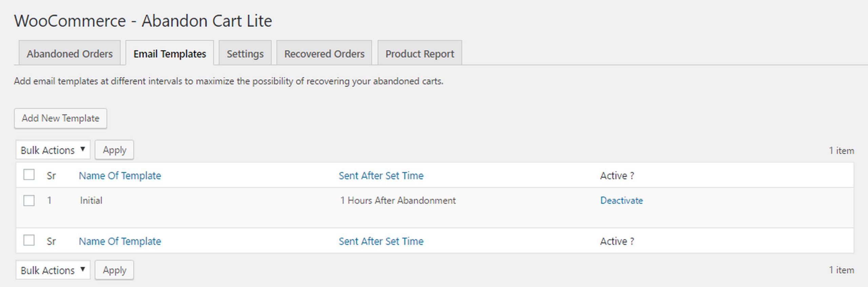868x287 pixels.
Task: Tick the select-all checkbox in table header
Action: tap(29, 175)
